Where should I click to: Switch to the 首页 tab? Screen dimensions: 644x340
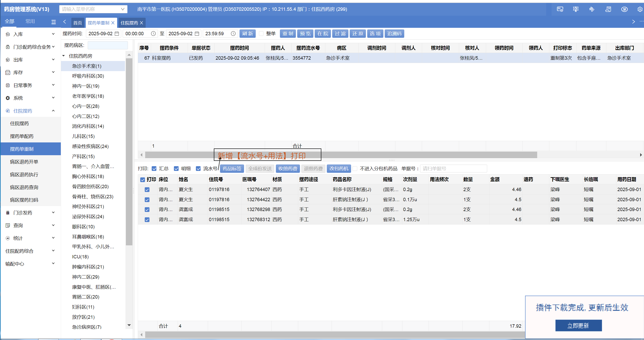point(77,23)
